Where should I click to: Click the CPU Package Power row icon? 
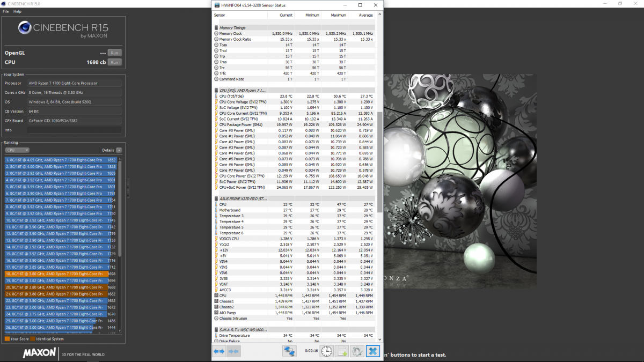point(216,124)
